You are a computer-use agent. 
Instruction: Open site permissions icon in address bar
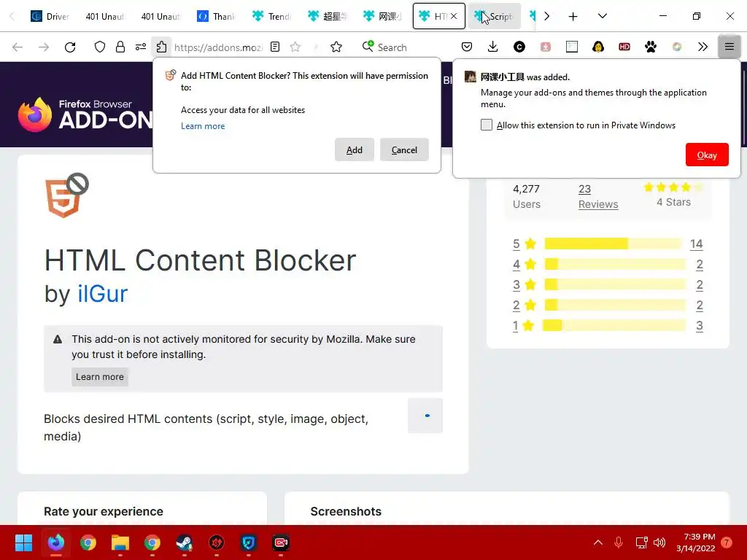[141, 47]
